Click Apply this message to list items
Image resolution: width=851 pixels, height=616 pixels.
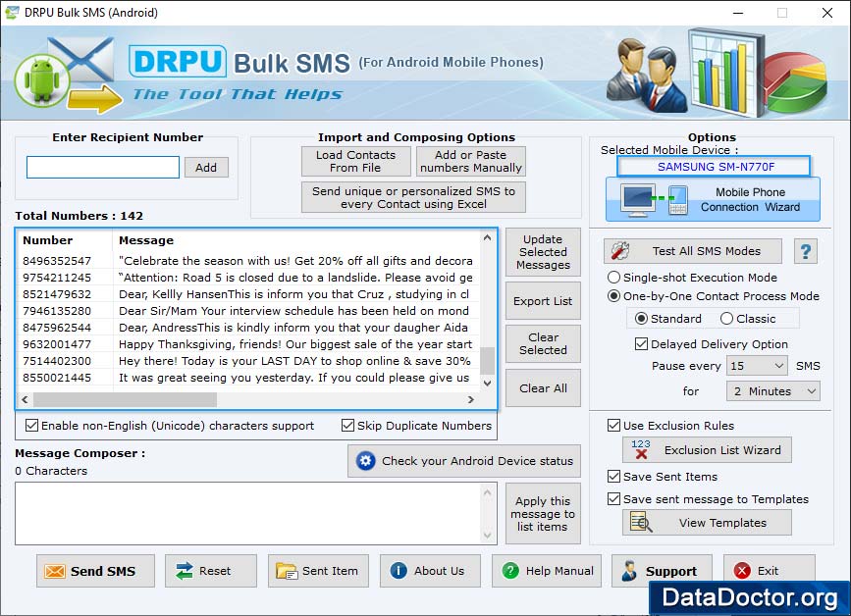543,514
